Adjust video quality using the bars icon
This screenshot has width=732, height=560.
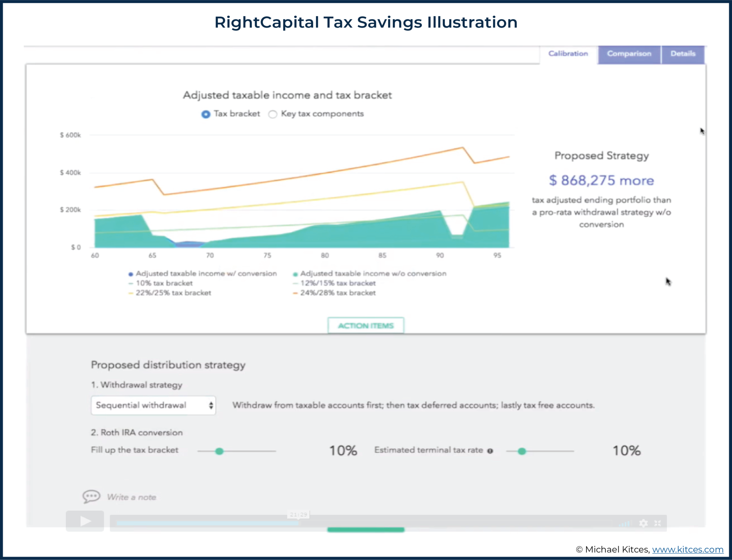pos(625,523)
